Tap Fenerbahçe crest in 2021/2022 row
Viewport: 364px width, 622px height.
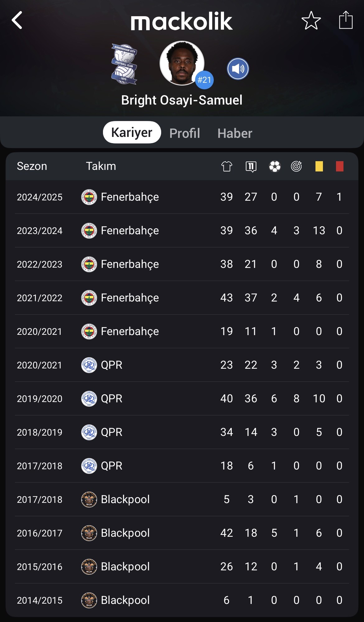(x=89, y=298)
